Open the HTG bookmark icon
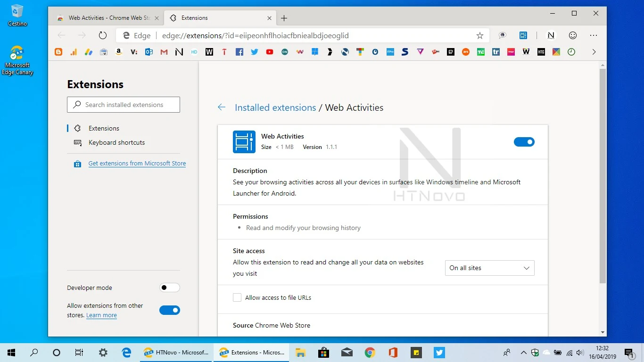644x362 pixels. pyautogui.click(x=541, y=52)
